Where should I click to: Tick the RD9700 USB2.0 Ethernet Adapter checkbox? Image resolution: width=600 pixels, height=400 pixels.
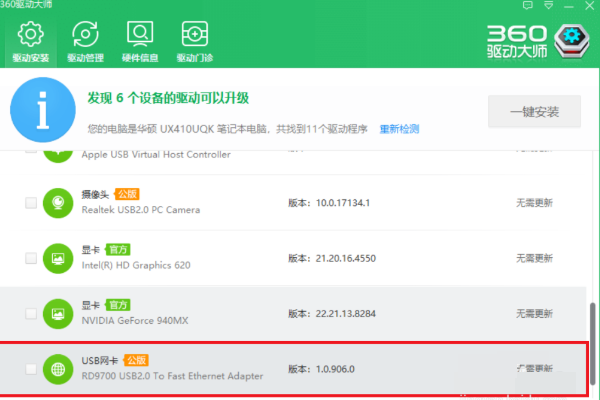tap(31, 369)
